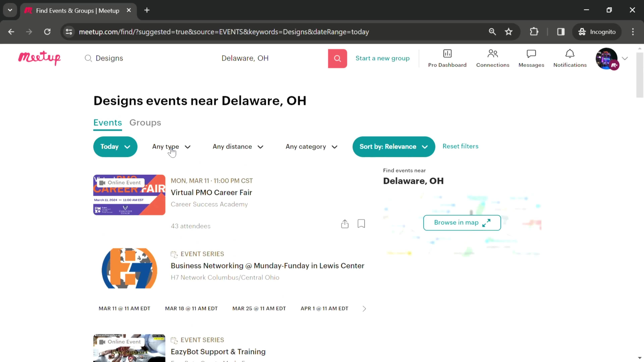The height and width of the screenshot is (362, 644).
Task: View site information icon in address bar
Action: [x=69, y=32]
